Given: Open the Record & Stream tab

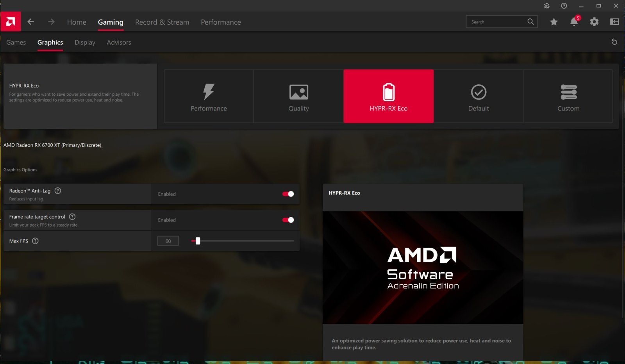Looking at the screenshot, I should point(162,22).
